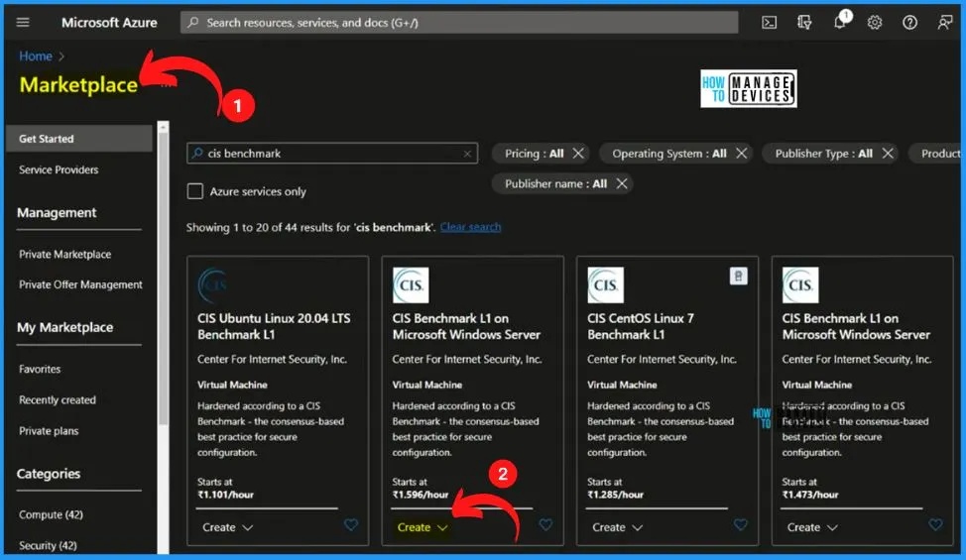Screen dimensions: 966x560
Task: Open the Feedback icon in top bar
Action: [x=945, y=23]
